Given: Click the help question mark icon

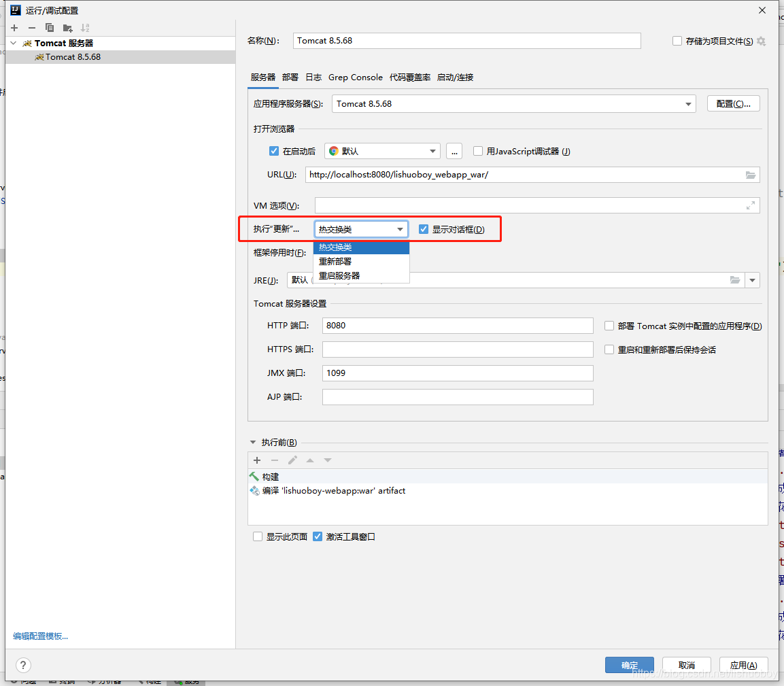Looking at the screenshot, I should (23, 665).
